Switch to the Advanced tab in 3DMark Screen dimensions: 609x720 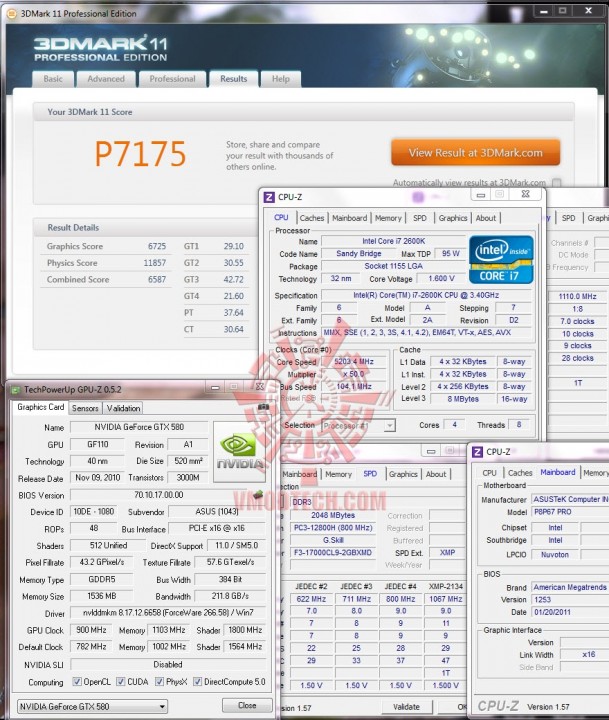(106, 79)
